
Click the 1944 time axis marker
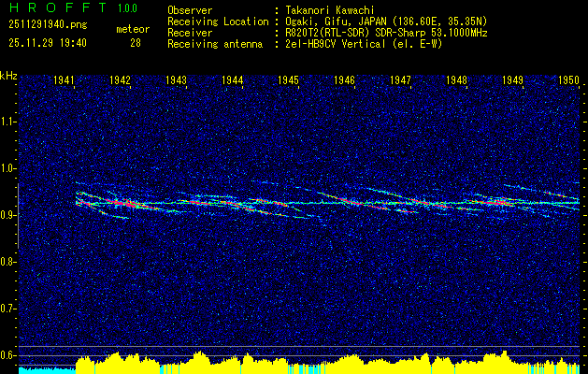[232, 79]
